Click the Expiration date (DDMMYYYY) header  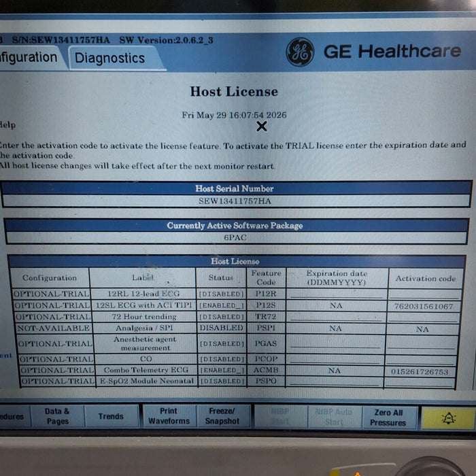click(337, 277)
